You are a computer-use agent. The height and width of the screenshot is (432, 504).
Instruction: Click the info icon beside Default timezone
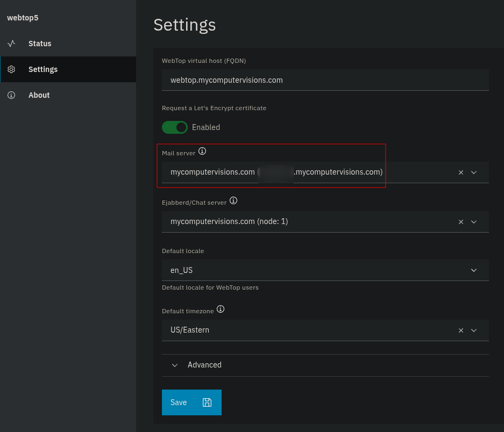[221, 309]
